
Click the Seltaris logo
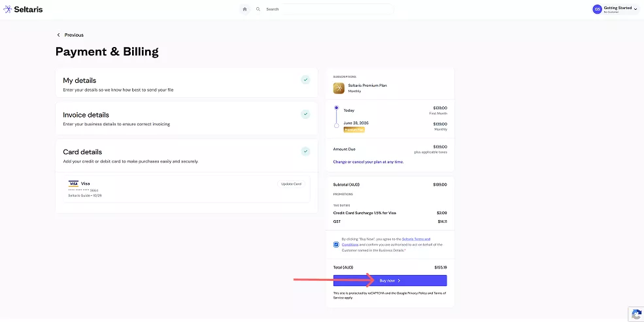point(23,9)
